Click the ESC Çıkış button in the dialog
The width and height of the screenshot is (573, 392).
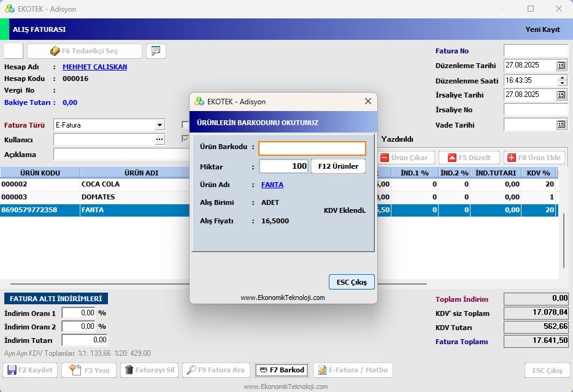[x=352, y=282]
